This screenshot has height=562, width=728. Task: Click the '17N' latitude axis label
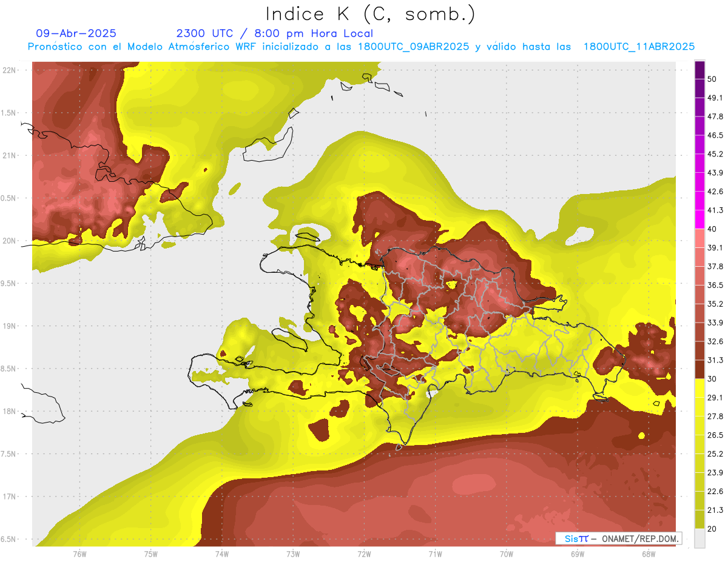tap(9, 497)
